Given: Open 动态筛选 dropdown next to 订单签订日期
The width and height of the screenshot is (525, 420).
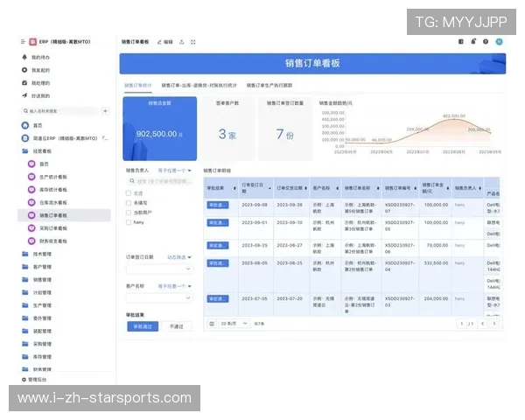Looking at the screenshot, I should 179,257.
